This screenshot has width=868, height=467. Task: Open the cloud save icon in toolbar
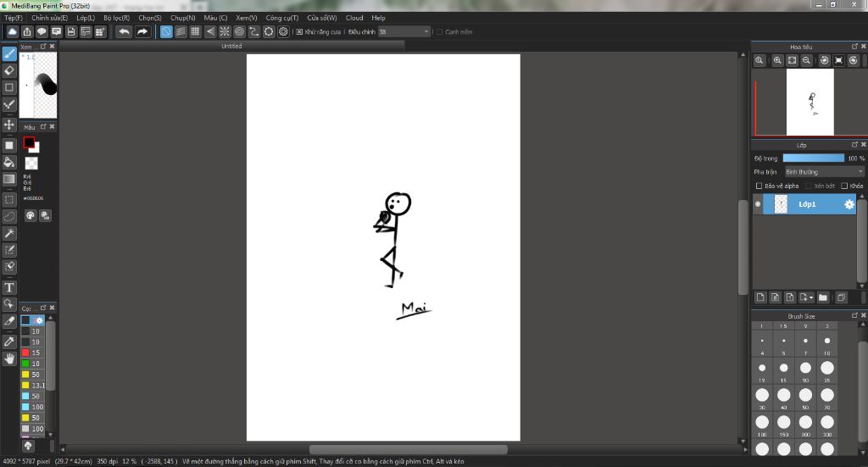pos(12,31)
